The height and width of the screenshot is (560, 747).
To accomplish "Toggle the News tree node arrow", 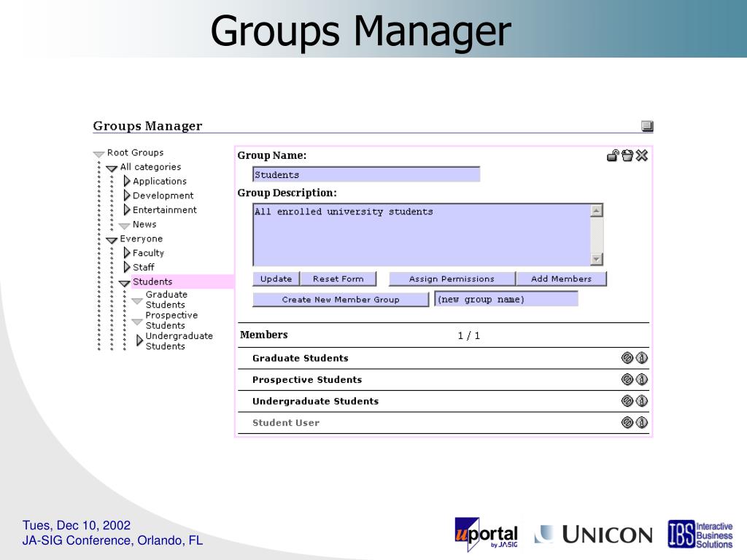I will point(124,225).
